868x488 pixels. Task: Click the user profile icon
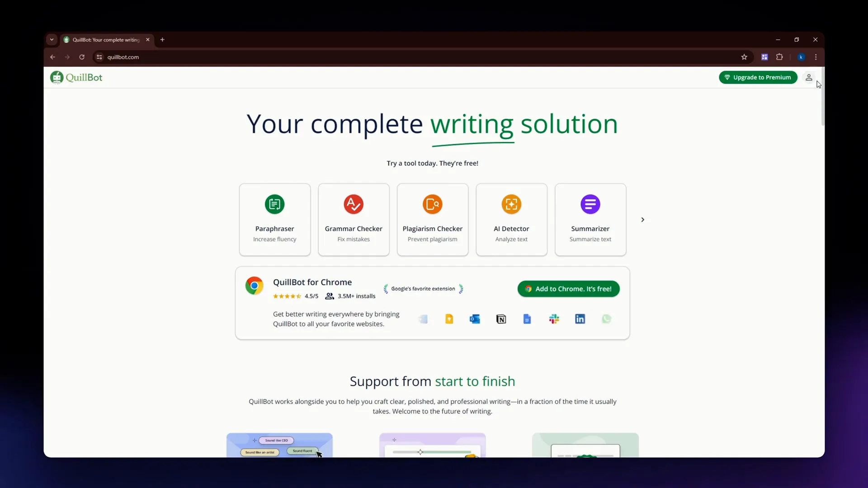(809, 77)
